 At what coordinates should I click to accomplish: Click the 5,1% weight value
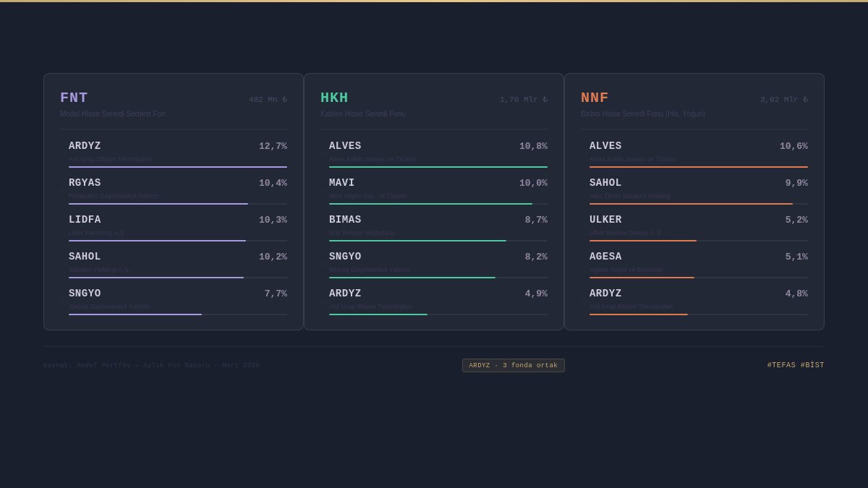point(796,257)
